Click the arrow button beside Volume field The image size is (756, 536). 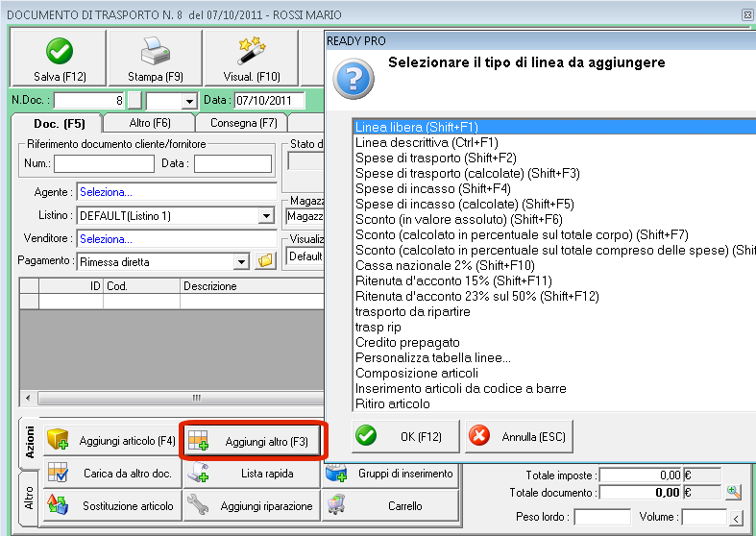[x=735, y=519]
